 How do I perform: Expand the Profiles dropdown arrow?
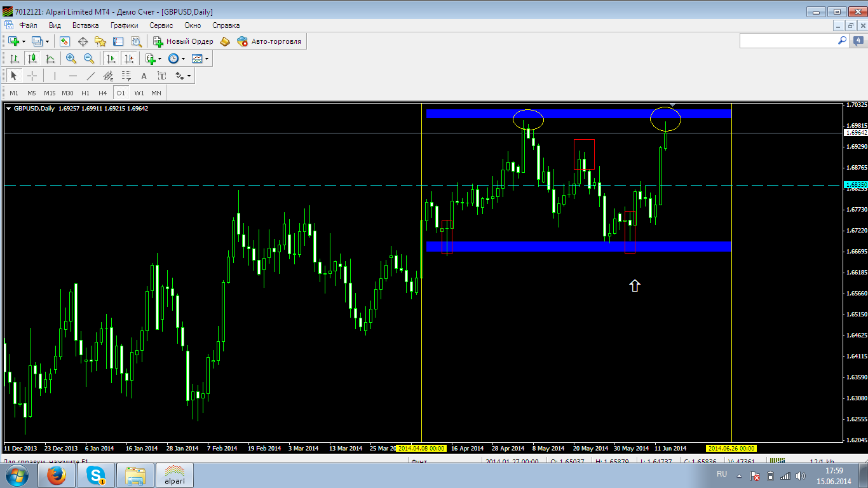pos(47,41)
